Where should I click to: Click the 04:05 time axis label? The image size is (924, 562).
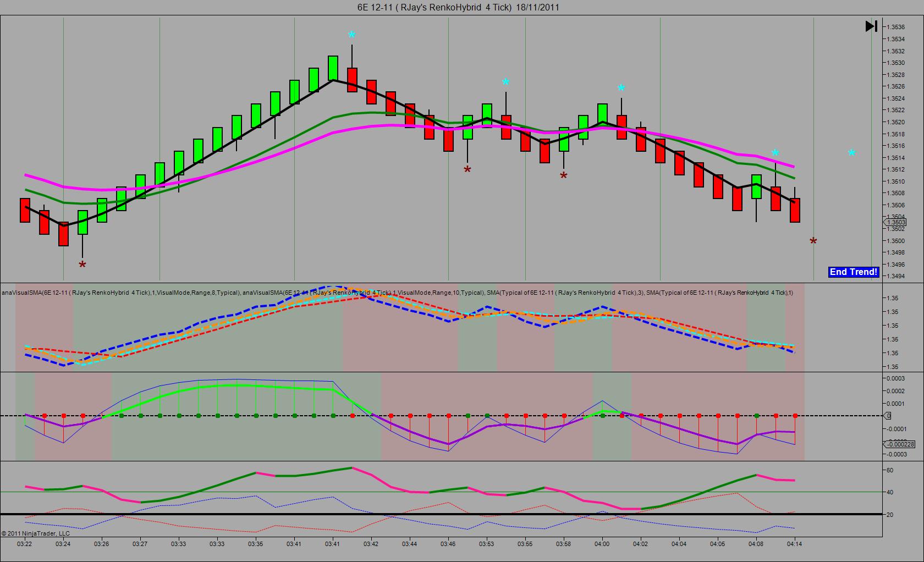(x=718, y=544)
